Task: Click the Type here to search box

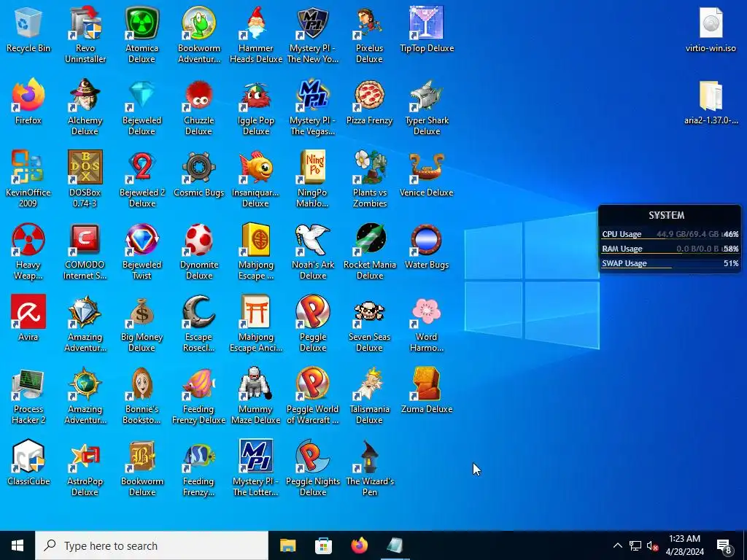Action: pos(152,545)
